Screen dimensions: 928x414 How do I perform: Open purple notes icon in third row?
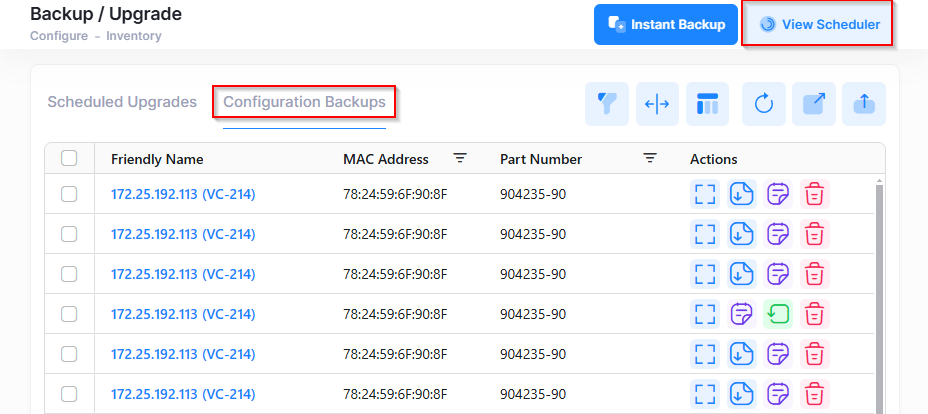[x=778, y=274]
